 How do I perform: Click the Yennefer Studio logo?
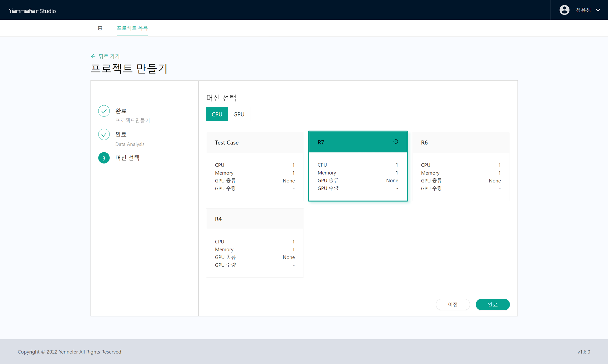(32, 11)
